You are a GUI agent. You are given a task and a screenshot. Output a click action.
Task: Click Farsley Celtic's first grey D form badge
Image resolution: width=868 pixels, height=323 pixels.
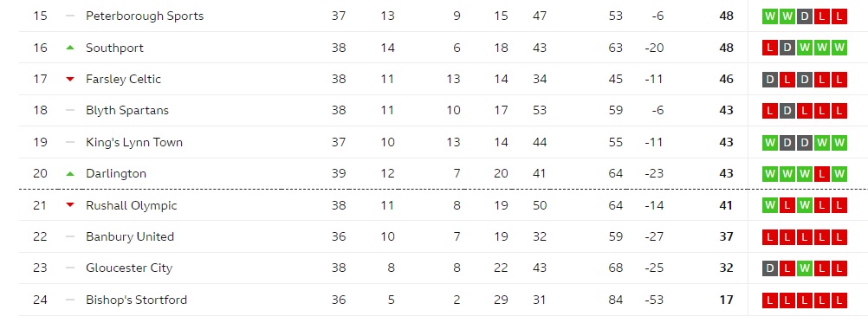[769, 79]
